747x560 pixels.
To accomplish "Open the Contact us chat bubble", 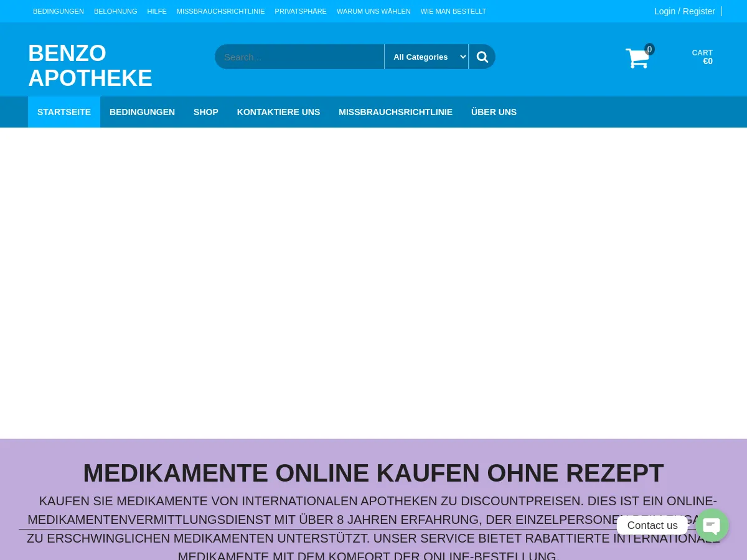I will click(712, 525).
